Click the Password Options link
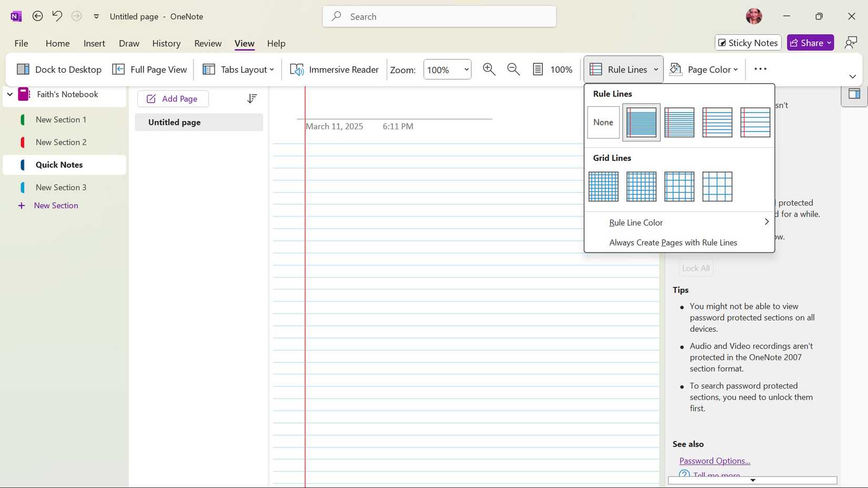This screenshot has width=868, height=488. click(714, 460)
